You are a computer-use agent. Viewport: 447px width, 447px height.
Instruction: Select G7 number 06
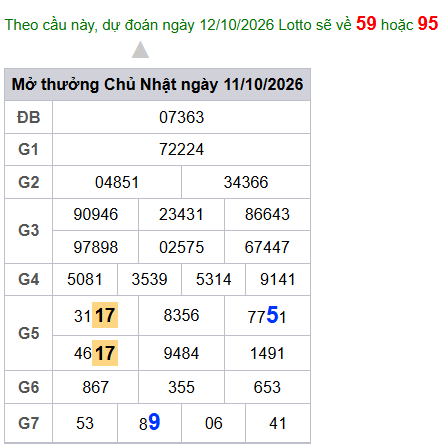214,423
